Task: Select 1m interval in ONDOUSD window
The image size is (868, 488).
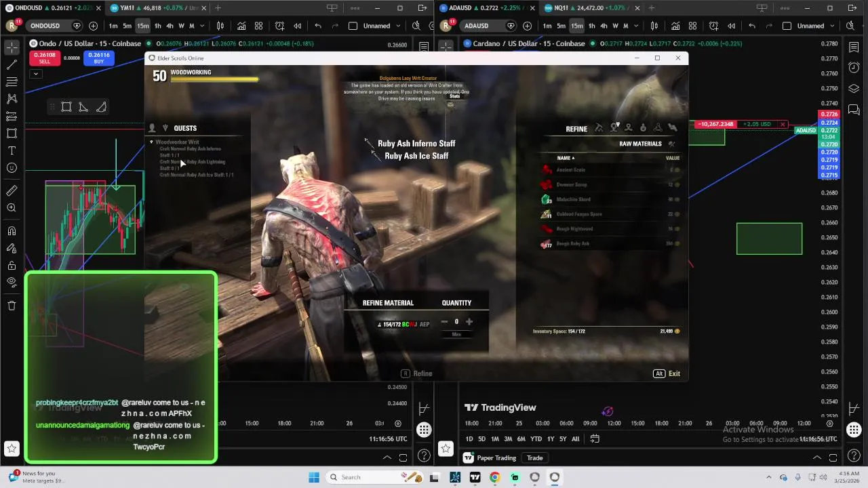Action: click(x=113, y=26)
